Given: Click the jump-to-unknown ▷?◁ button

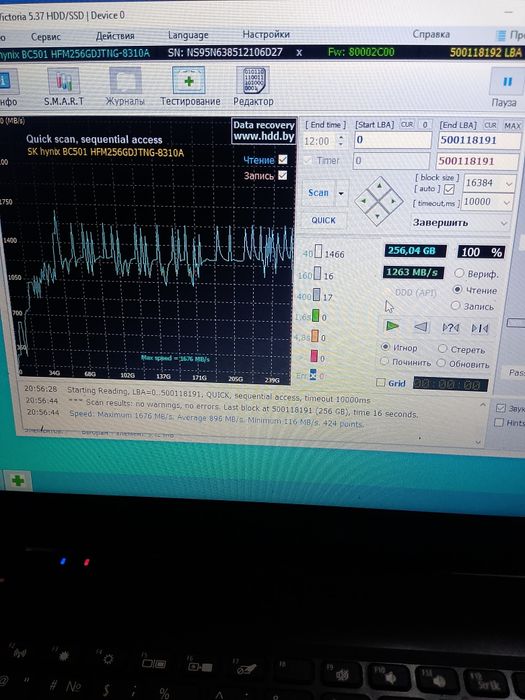Looking at the screenshot, I should 450,328.
